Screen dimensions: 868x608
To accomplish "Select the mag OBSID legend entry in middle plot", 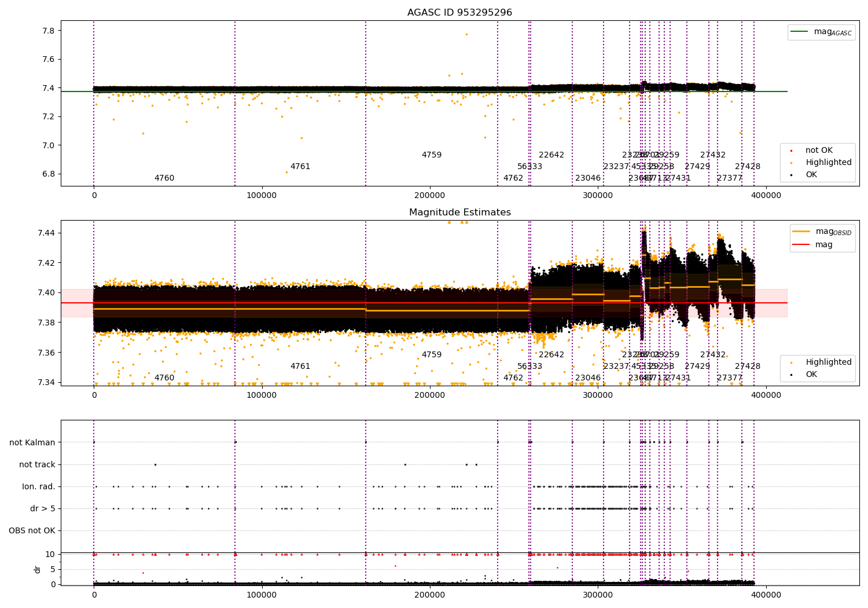I will 822,232.
